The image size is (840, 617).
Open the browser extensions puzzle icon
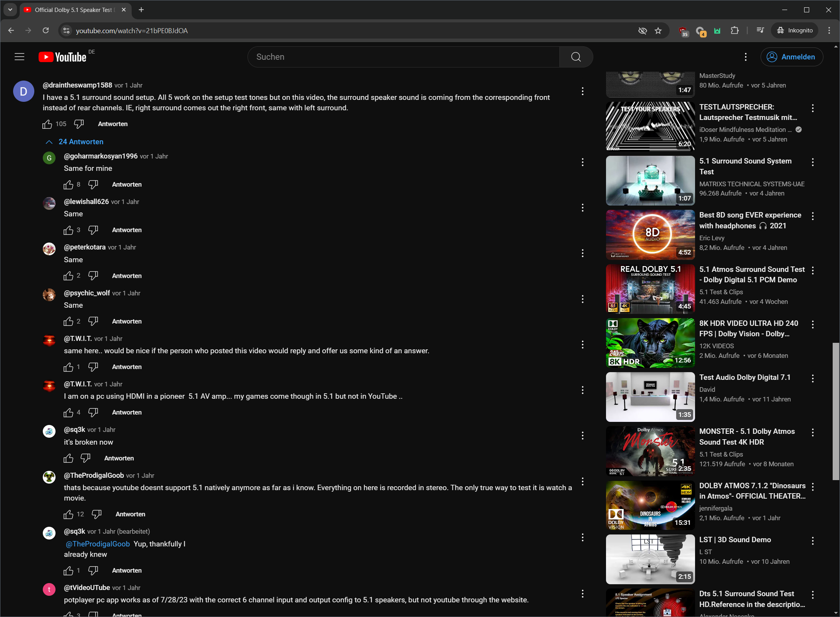click(x=734, y=31)
